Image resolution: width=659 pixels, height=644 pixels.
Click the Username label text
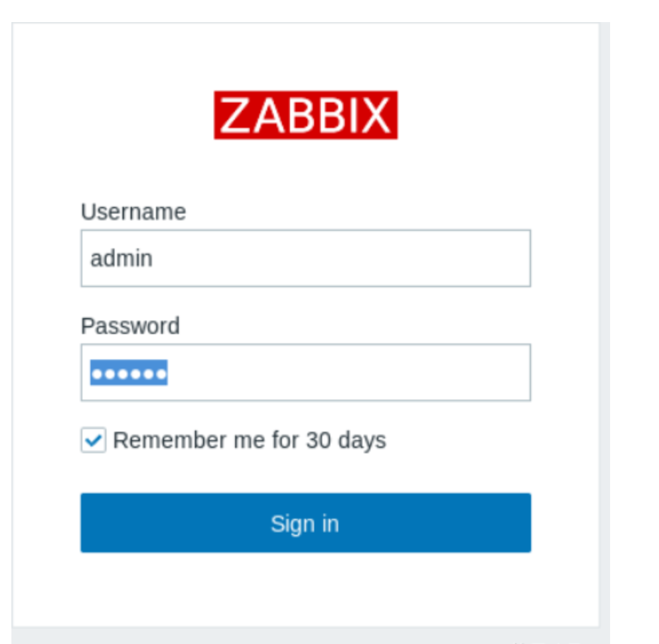(x=133, y=212)
